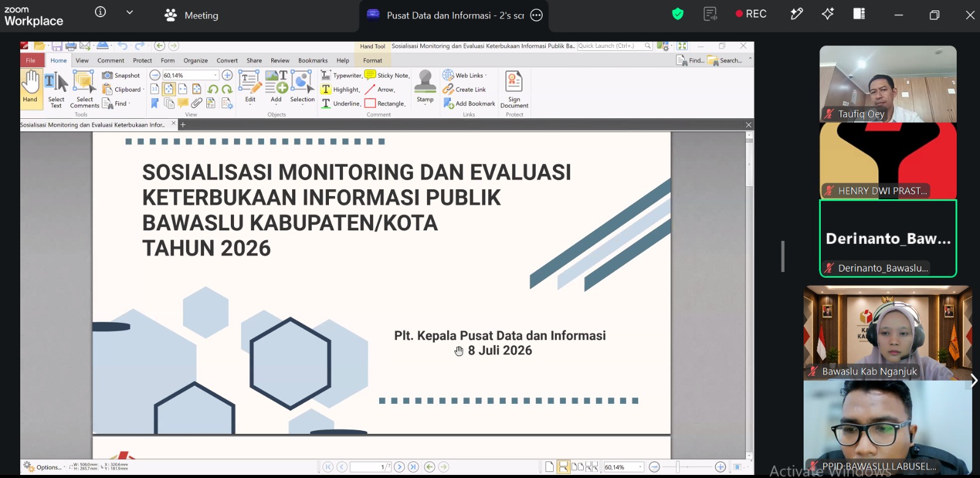Open the attachments paperclip pane icon
The width and height of the screenshot is (980, 478).
(197, 104)
